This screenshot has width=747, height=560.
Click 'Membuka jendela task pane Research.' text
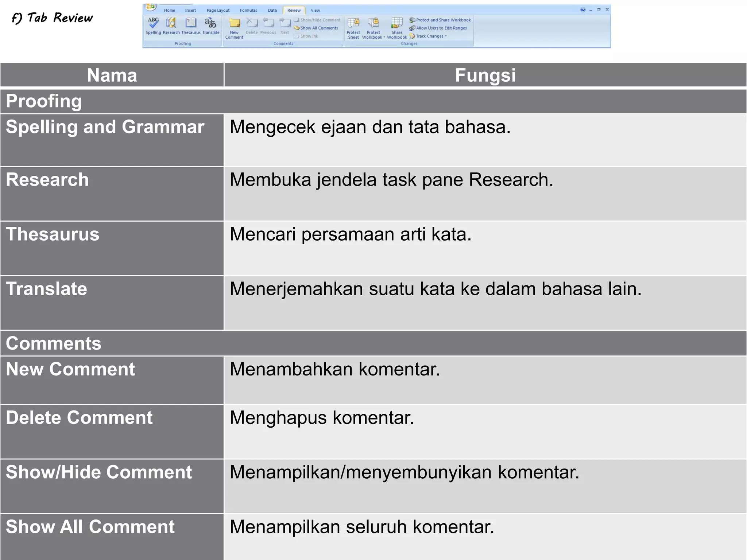(391, 180)
